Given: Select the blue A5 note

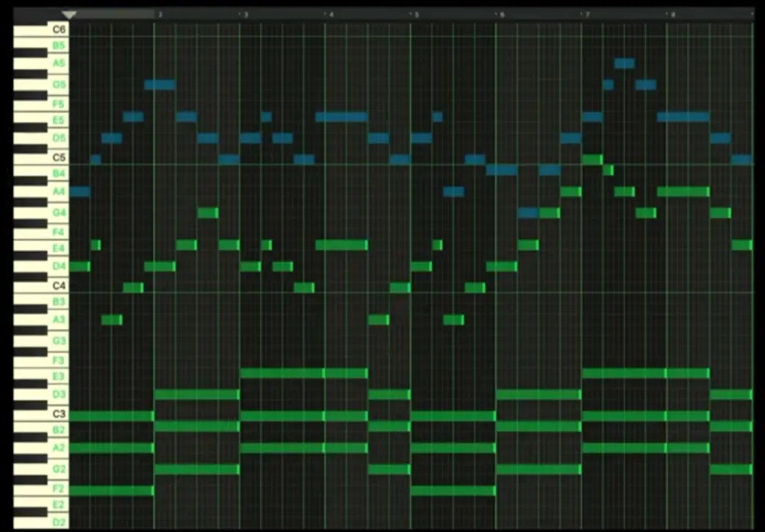Looking at the screenshot, I should pos(624,64).
